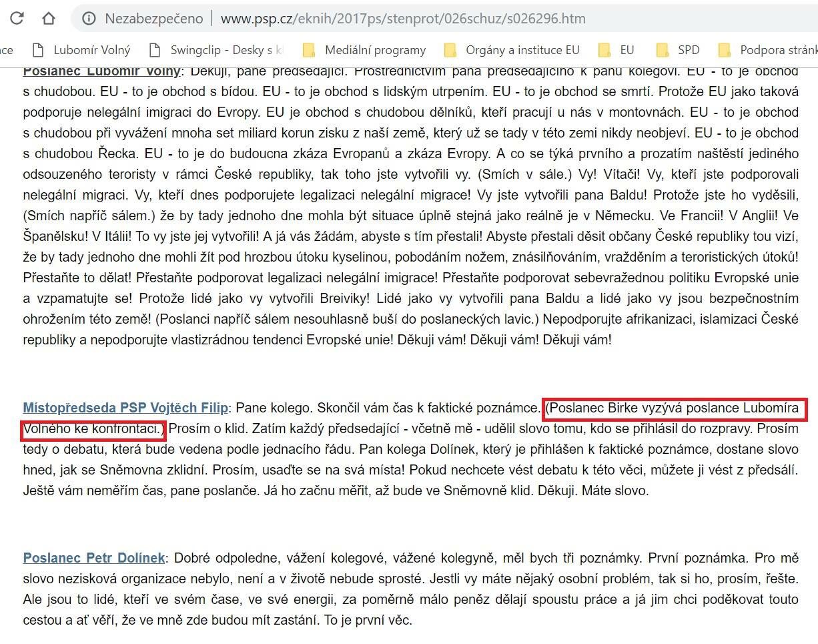Open the Swingclip - Desky bookmark
Image resolution: width=818 pixels, height=644 pixels.
(x=216, y=49)
